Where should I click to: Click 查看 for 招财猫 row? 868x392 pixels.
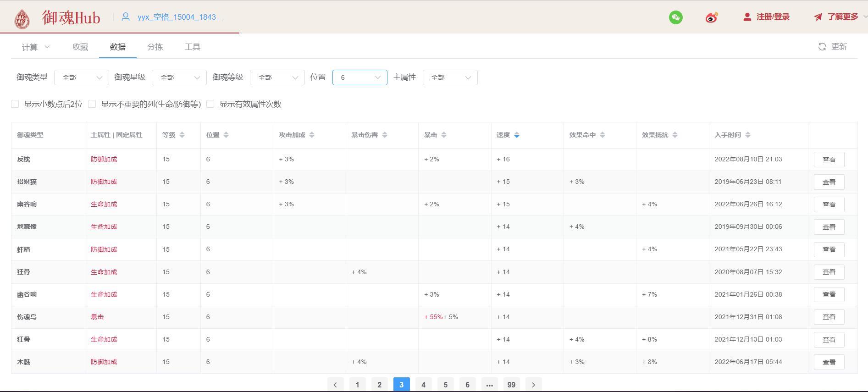[829, 182]
